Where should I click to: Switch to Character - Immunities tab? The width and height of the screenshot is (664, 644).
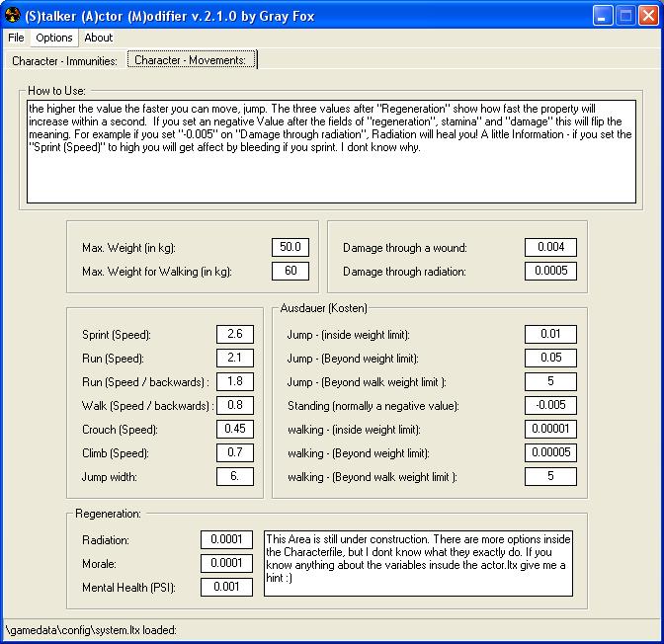pos(64,60)
